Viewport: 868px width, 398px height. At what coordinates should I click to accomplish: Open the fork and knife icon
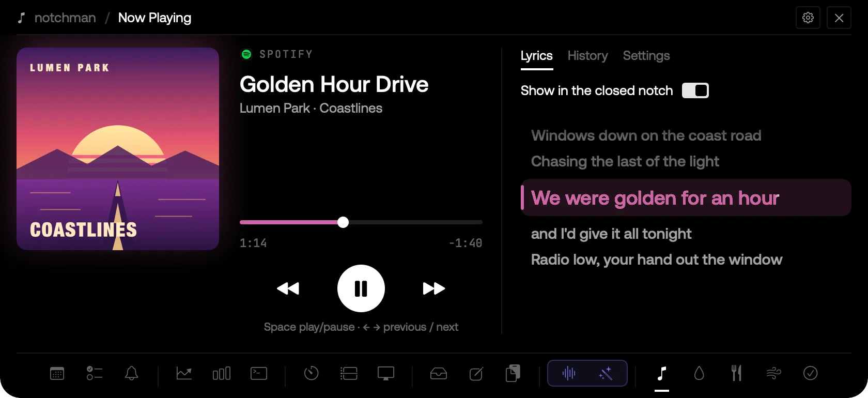pyautogui.click(x=736, y=373)
